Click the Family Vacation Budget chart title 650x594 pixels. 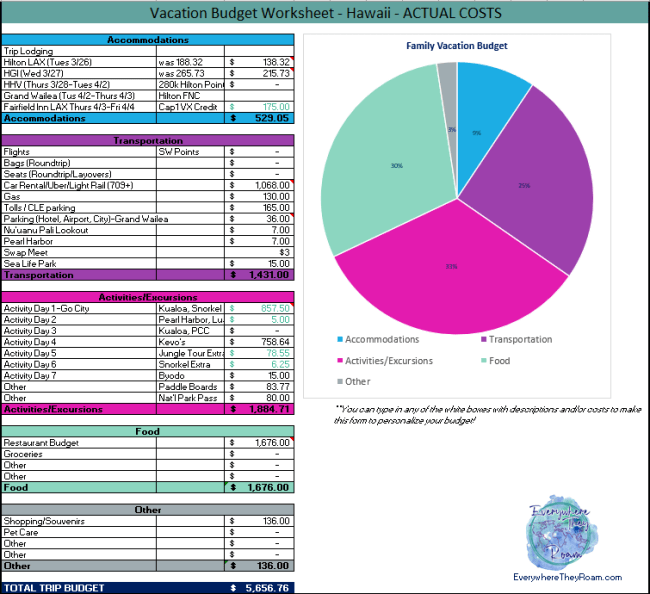456,46
